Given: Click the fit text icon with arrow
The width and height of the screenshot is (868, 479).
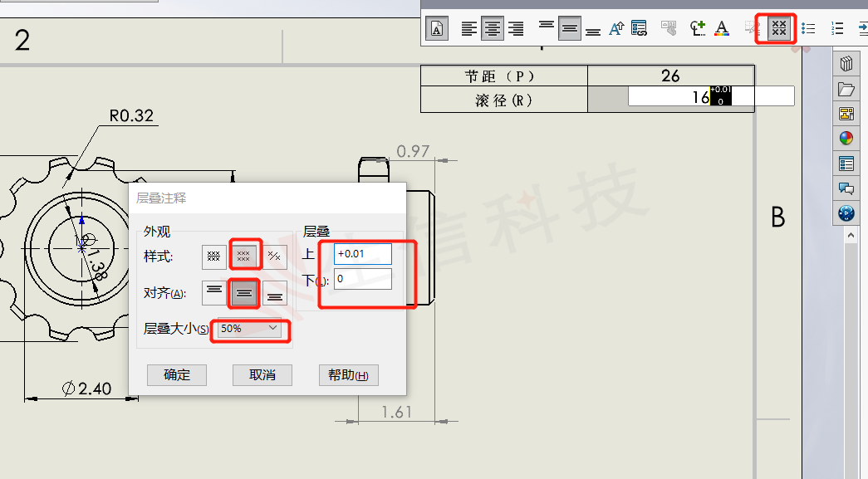Looking at the screenshot, I should [x=616, y=28].
